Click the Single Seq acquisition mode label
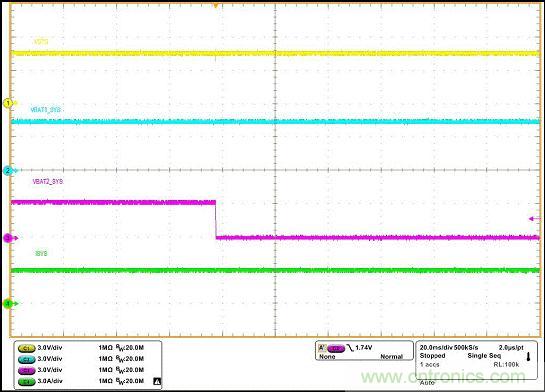The height and width of the screenshot is (392, 545). (484, 356)
